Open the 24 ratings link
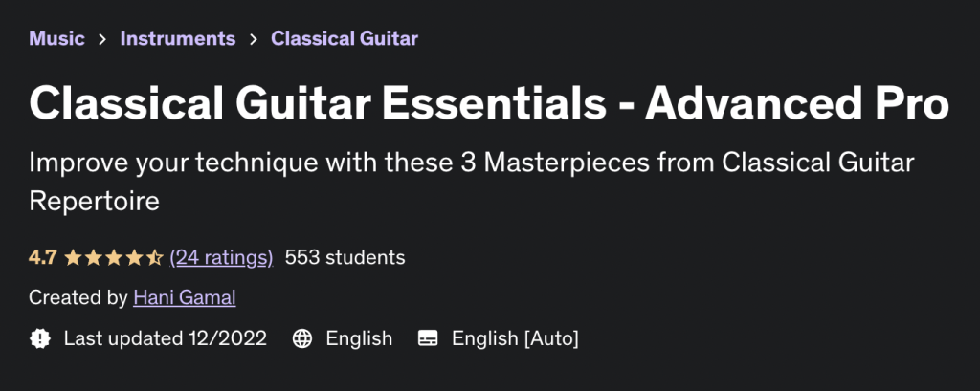This screenshot has width=980, height=391. click(221, 257)
